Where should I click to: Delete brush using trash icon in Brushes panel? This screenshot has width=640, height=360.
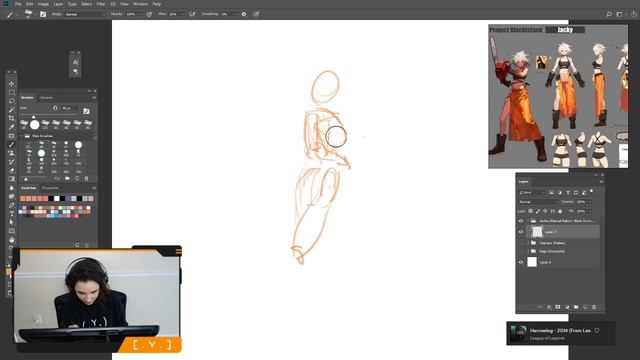click(x=86, y=178)
